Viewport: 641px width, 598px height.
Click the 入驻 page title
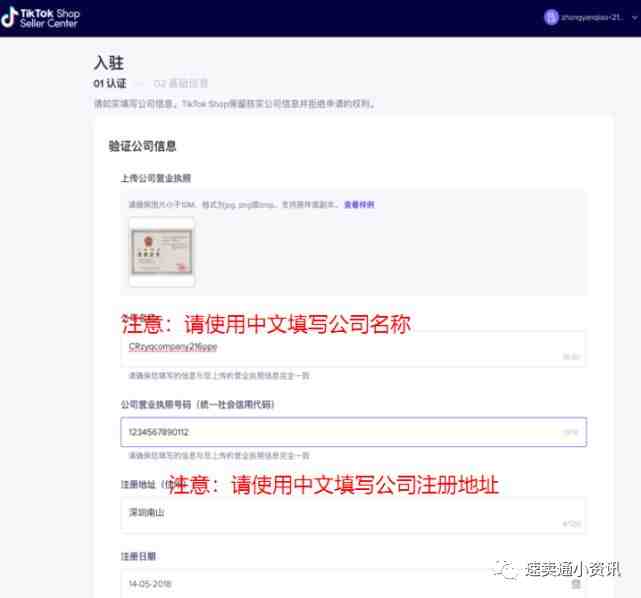point(109,63)
